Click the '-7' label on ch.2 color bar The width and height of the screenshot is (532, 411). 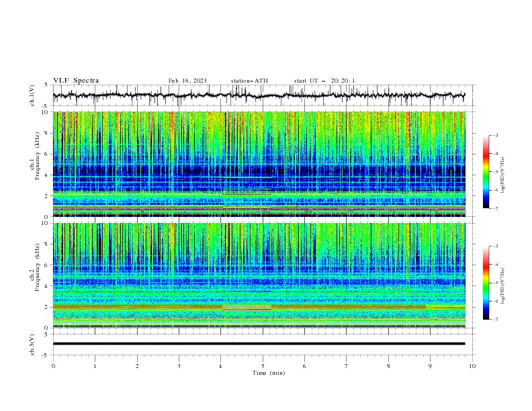click(x=495, y=320)
